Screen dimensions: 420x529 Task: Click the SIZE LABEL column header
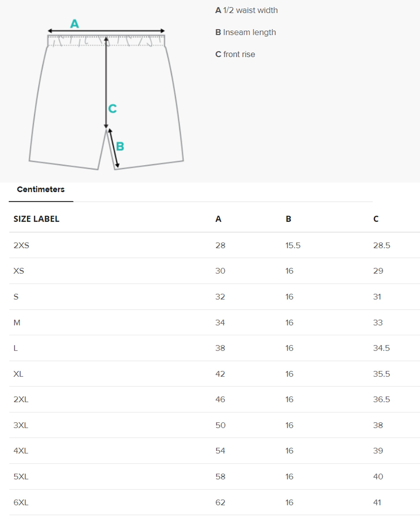point(36,219)
